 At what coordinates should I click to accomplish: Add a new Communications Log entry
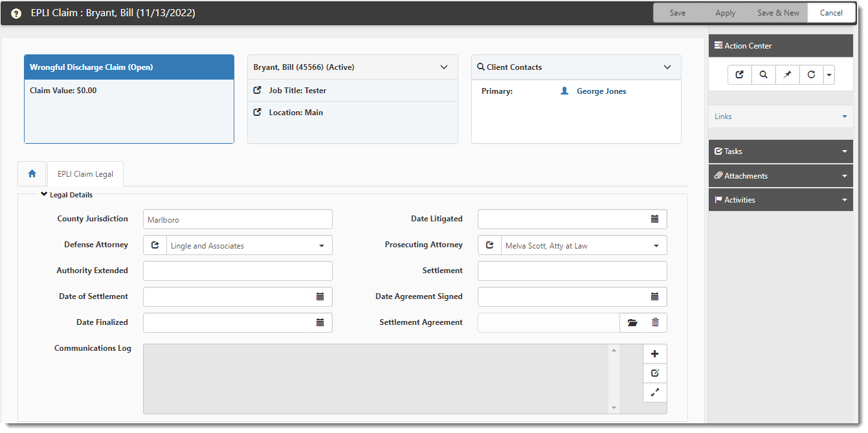point(654,354)
